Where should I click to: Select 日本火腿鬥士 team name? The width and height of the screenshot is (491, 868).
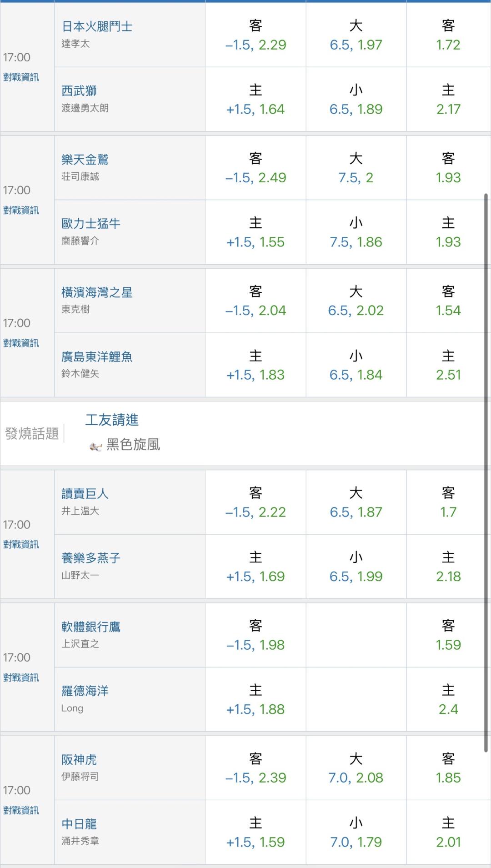point(97,26)
